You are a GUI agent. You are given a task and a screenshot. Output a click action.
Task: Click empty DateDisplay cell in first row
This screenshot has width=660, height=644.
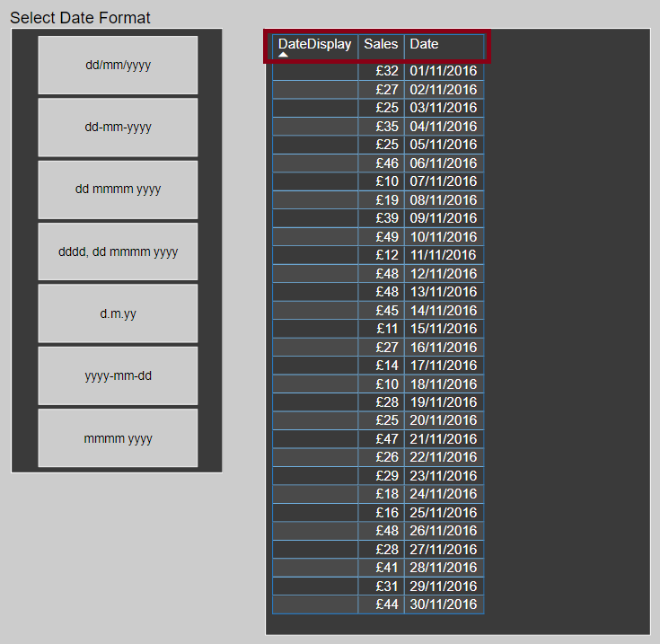click(314, 71)
